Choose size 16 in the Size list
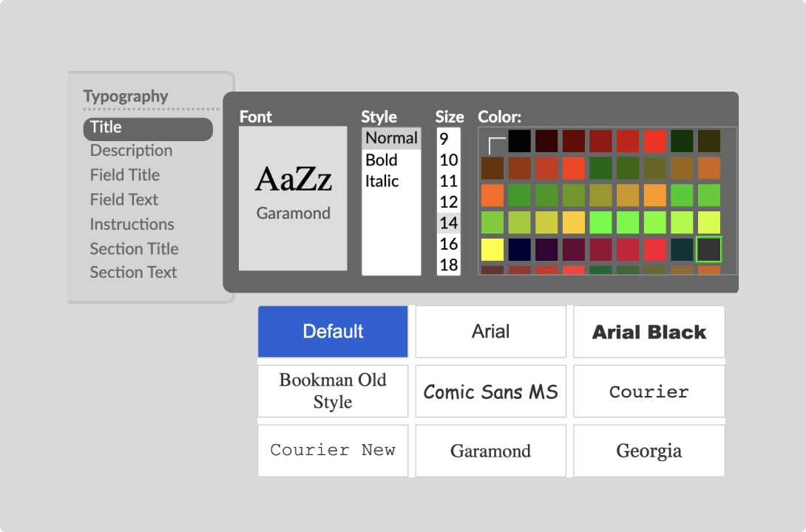 pos(448,244)
